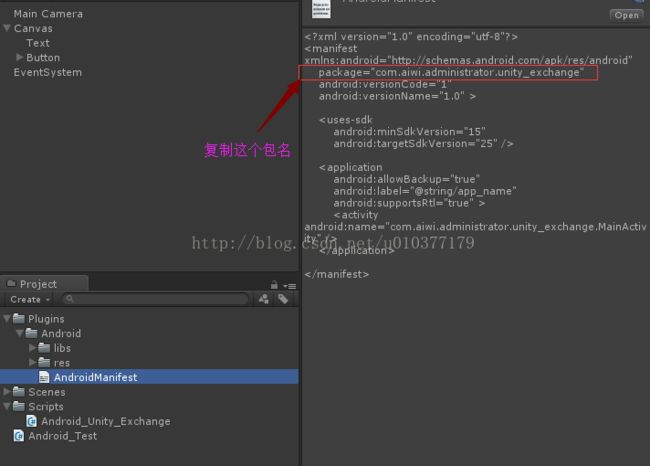
Task: Click the opening application tag text
Action: 351,167
